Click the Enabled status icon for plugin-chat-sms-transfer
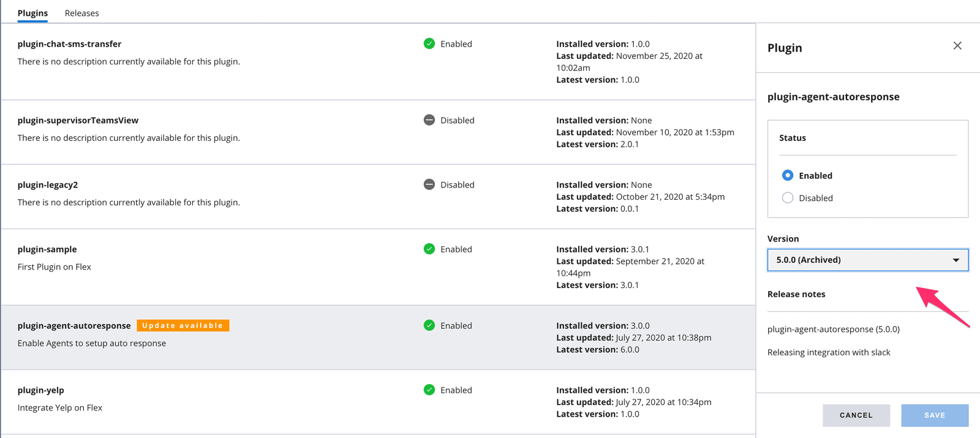Image resolution: width=980 pixels, height=438 pixels. [429, 43]
